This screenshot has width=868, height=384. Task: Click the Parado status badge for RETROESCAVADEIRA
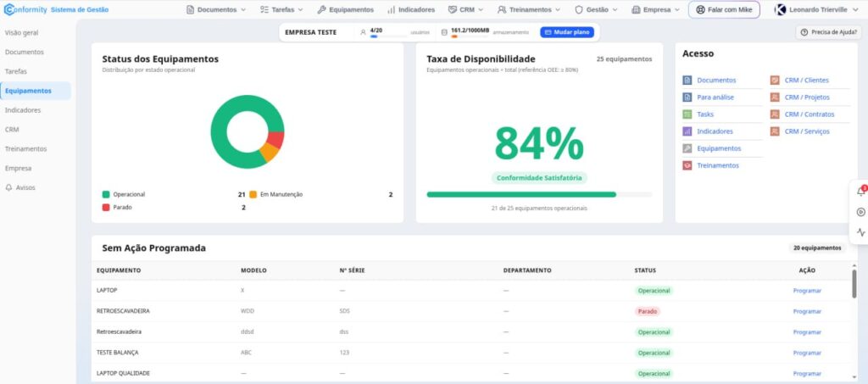click(647, 311)
